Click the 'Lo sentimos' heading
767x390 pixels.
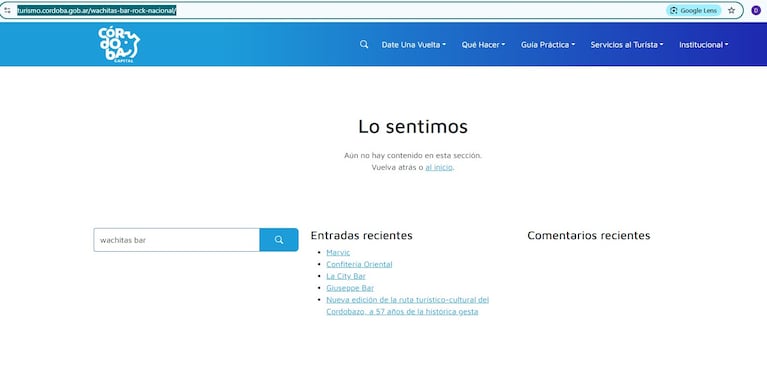tap(413, 126)
